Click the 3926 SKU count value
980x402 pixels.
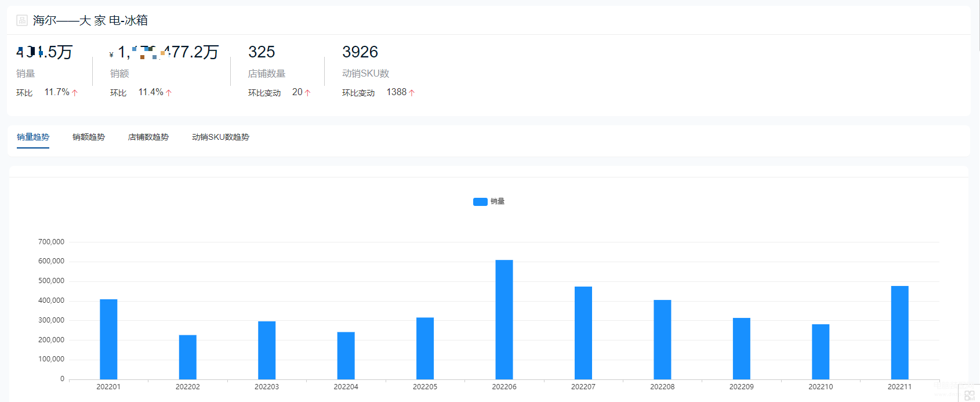(x=360, y=52)
